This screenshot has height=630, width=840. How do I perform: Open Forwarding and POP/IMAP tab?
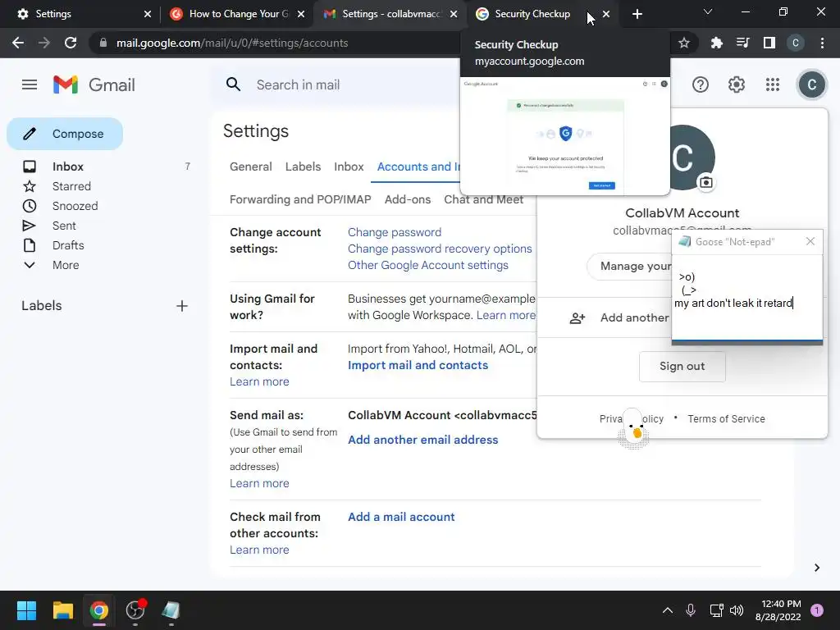[x=300, y=199]
